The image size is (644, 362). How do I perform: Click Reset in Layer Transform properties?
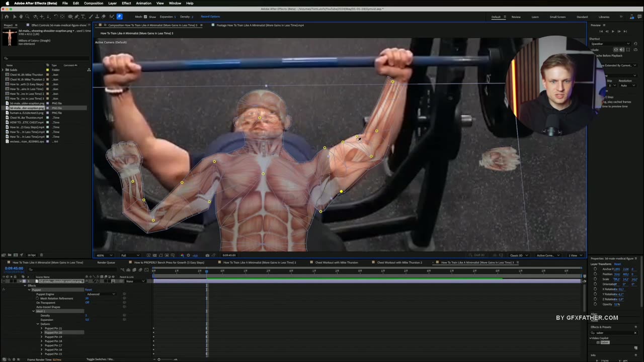617,264
